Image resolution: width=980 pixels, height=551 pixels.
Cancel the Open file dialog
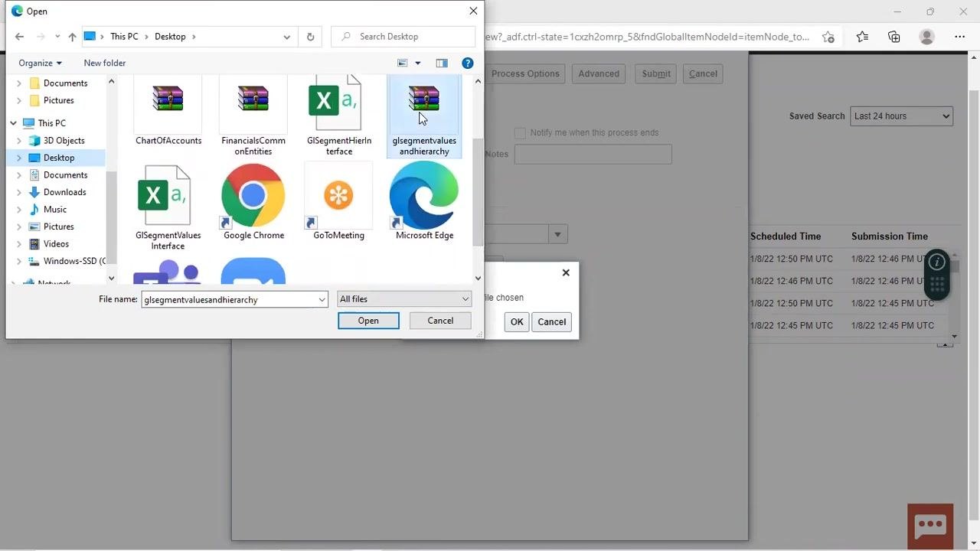[440, 321]
